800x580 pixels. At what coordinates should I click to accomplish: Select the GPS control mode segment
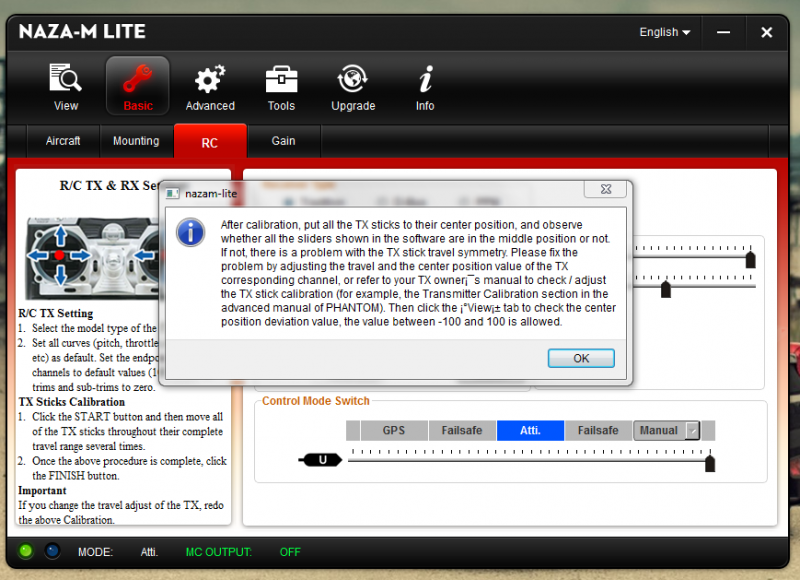click(x=394, y=431)
